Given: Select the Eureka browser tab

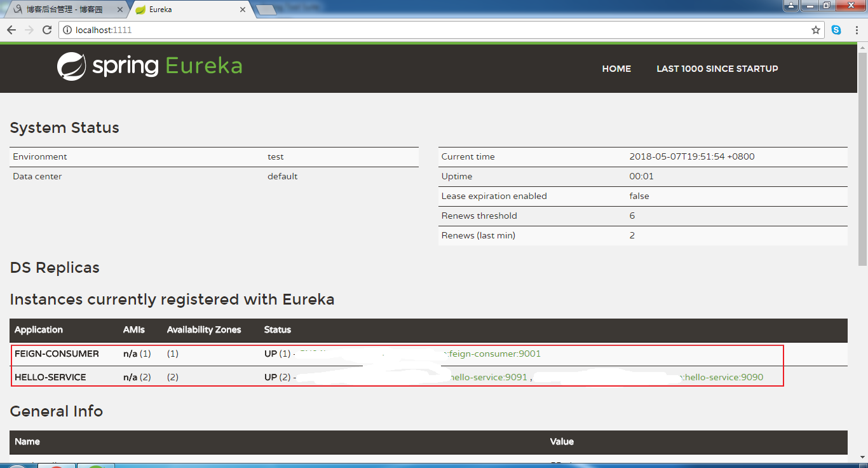Looking at the screenshot, I should 189,10.
